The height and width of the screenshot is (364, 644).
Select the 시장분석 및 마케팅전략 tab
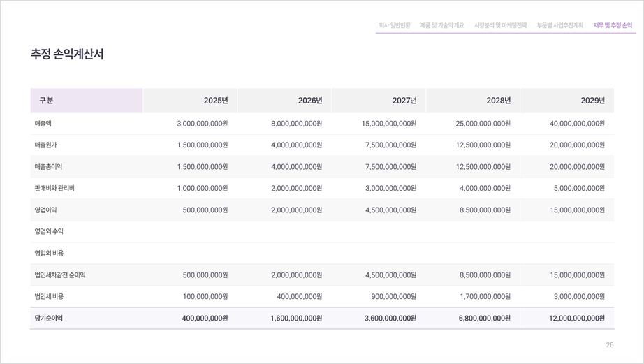(500, 25)
